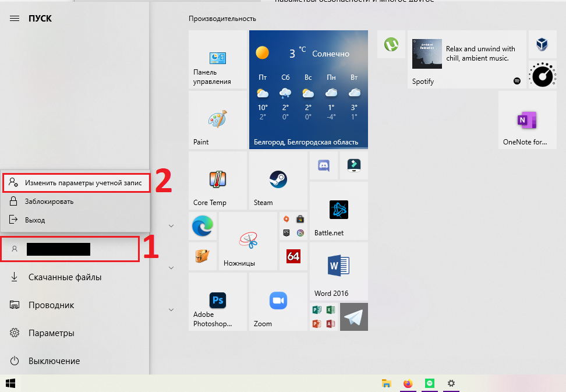Click the Производительность group header
This screenshot has height=392, width=566.
(x=222, y=19)
